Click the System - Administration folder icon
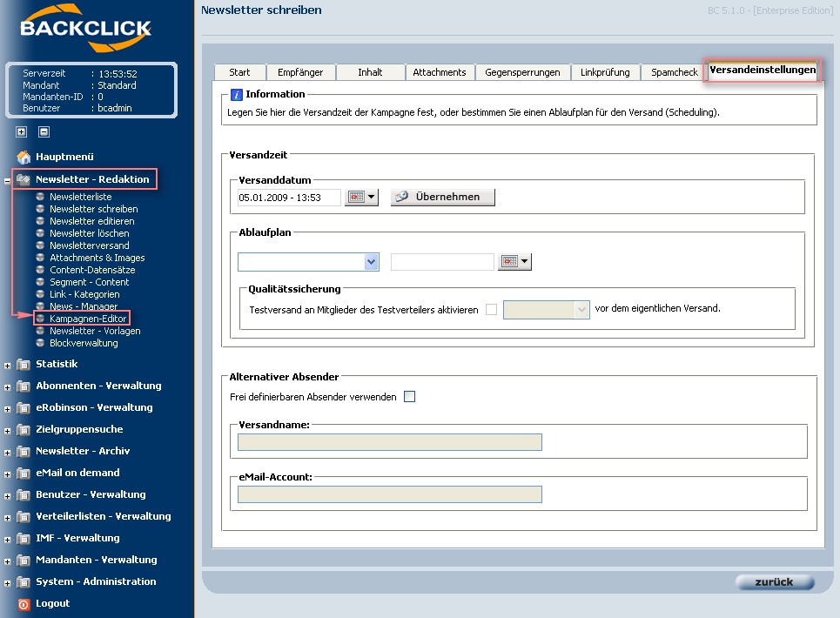Viewport: 840px width, 618px height. (23, 582)
